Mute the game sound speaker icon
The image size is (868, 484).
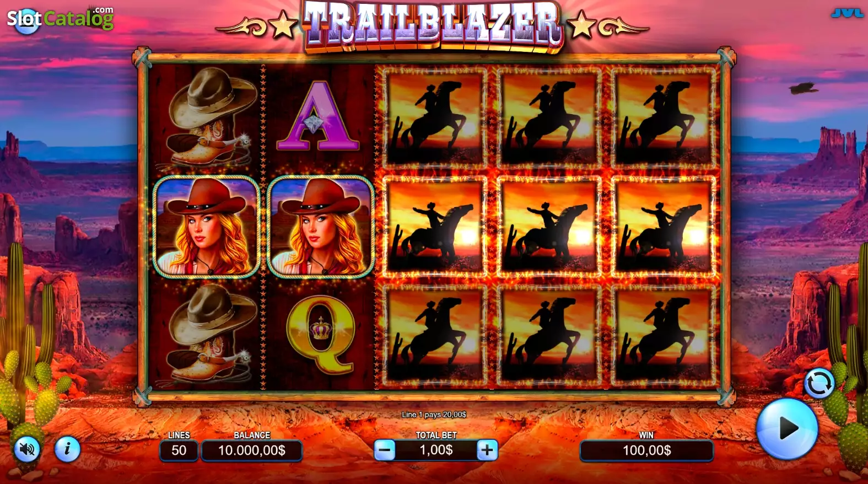click(27, 450)
